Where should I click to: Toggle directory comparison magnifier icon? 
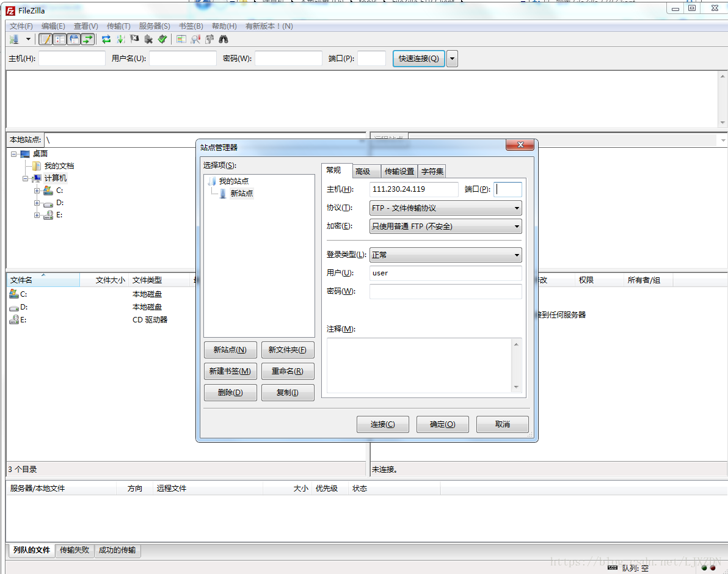click(195, 40)
